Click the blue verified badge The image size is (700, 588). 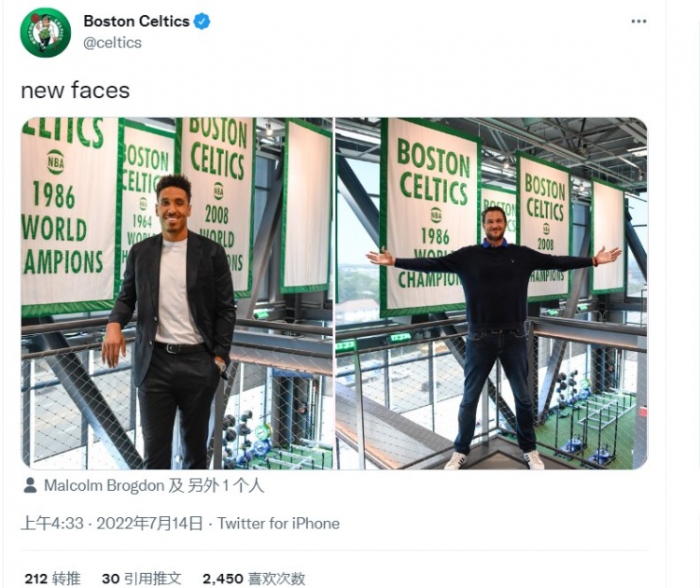(203, 21)
